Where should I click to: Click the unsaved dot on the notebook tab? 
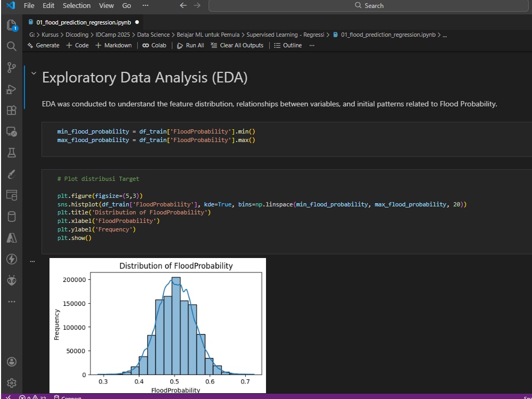pos(137,22)
